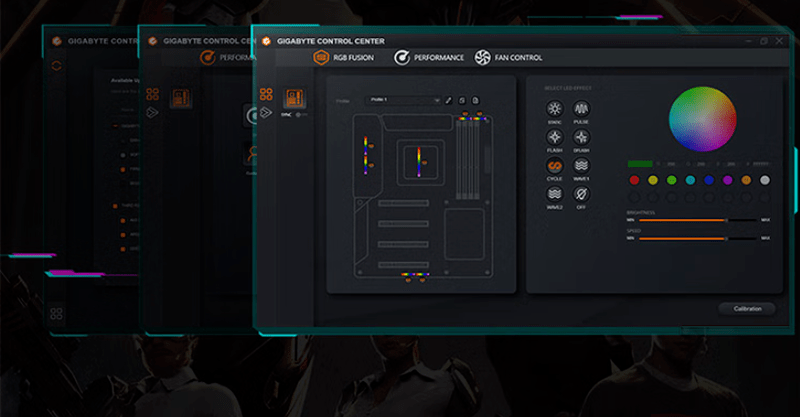The image size is (800, 417).
Task: Open the dashboard grid icon in front sidebar
Action: tap(266, 94)
